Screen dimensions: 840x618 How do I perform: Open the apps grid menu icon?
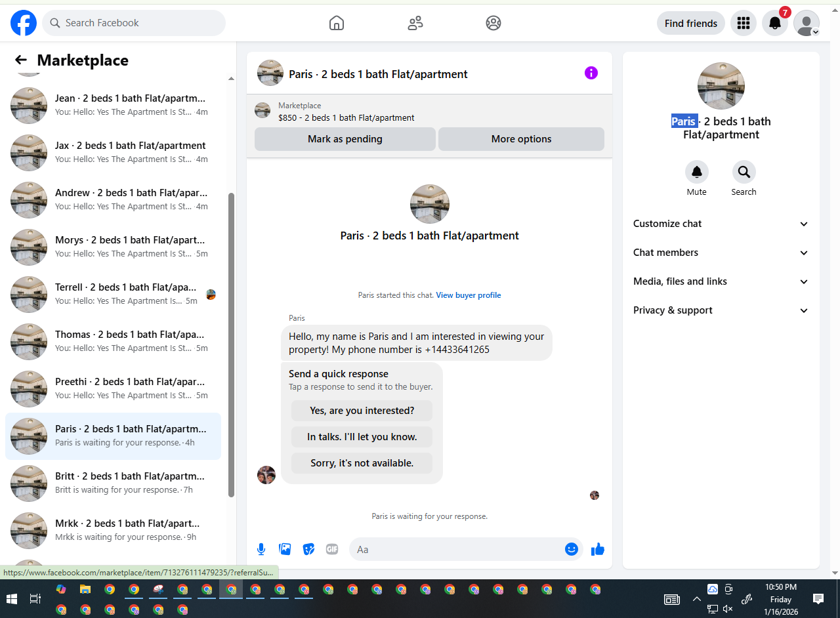(x=744, y=23)
